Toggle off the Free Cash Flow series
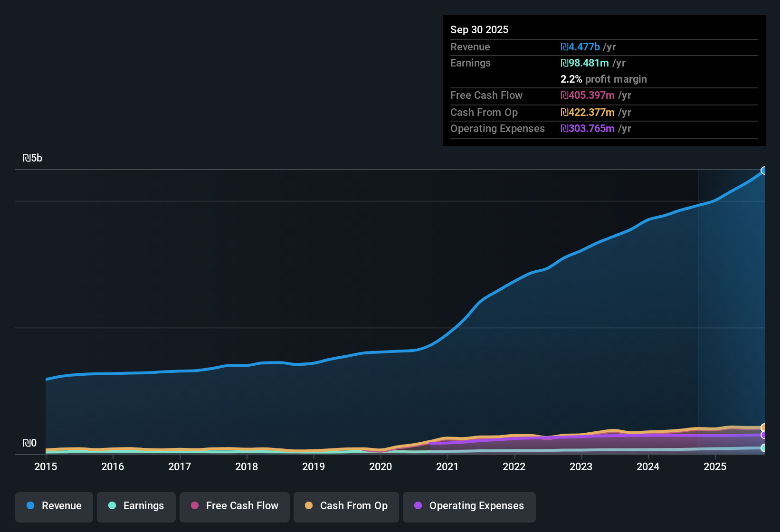780x532 pixels. (234, 506)
